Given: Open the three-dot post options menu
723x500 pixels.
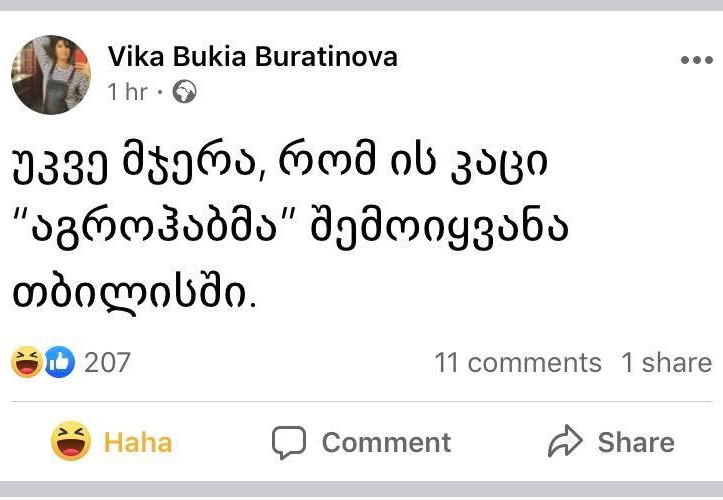Looking at the screenshot, I should 695,61.
